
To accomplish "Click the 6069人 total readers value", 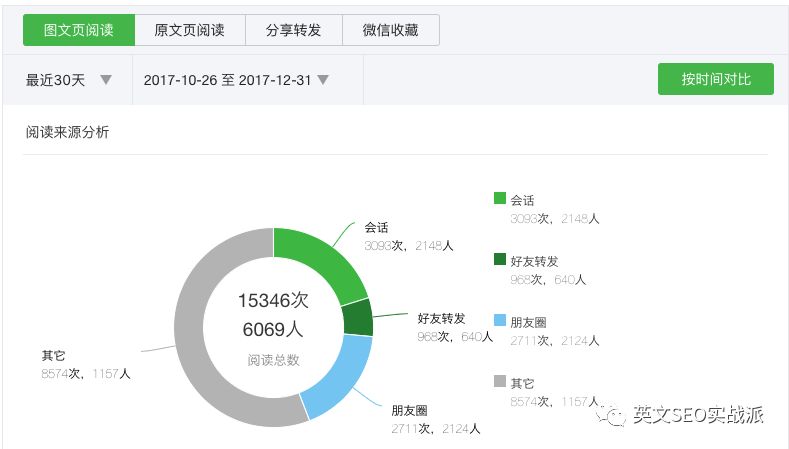I will (273, 330).
